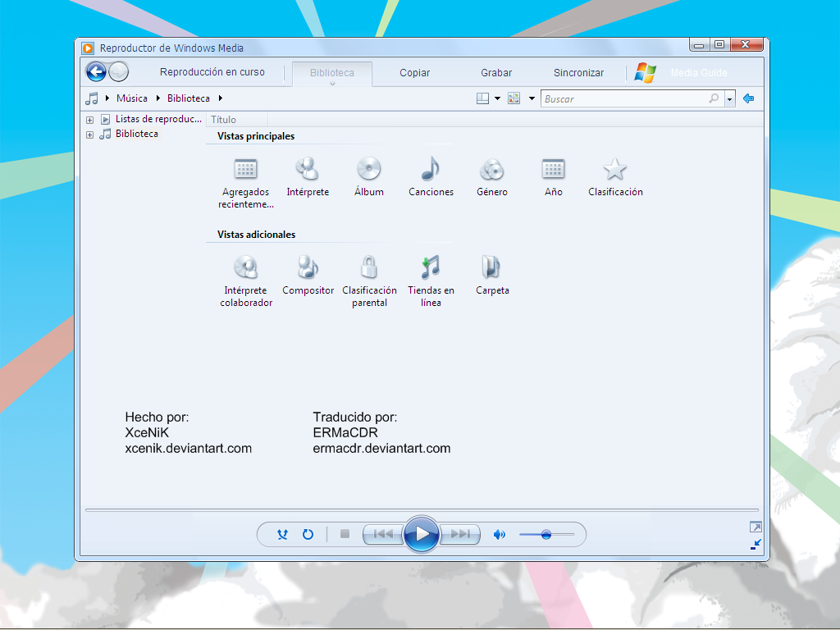Click the Vistas principales group header

[x=256, y=136]
